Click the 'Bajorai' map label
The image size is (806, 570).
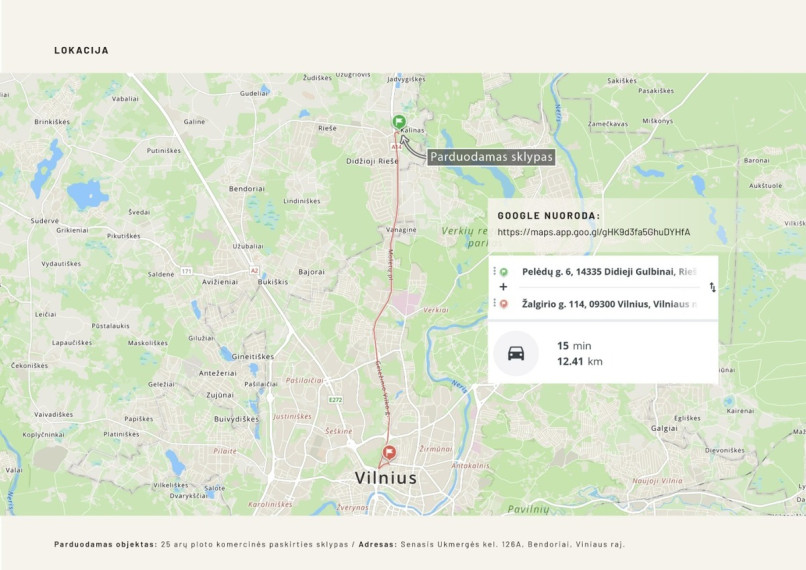pyautogui.click(x=312, y=272)
